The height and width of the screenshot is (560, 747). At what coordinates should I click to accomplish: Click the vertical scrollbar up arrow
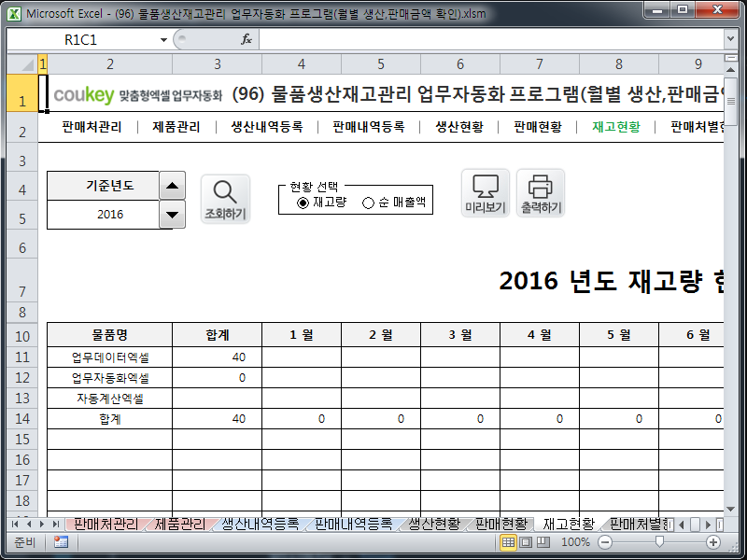pos(731,69)
